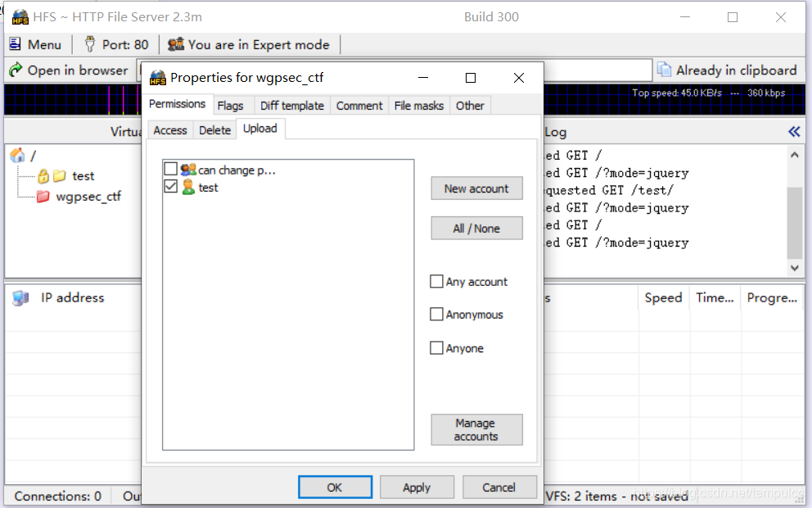Click the All / None button
This screenshot has width=812, height=508.
tap(476, 229)
